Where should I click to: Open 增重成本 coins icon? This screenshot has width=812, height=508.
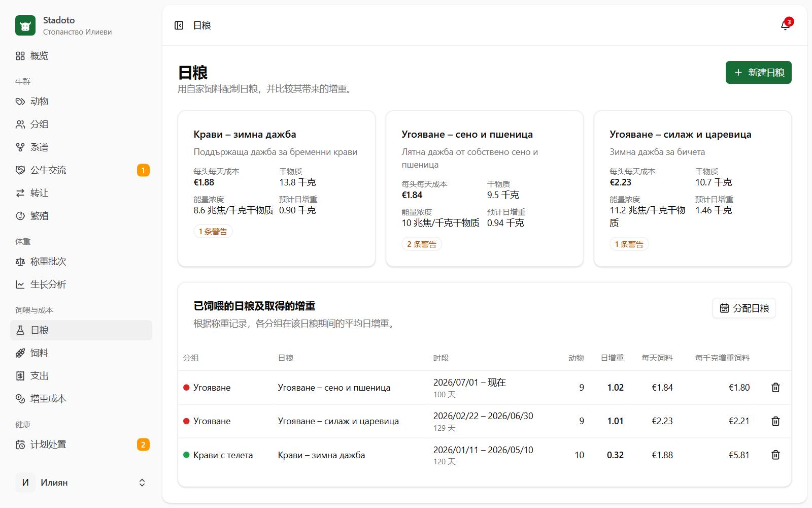click(x=20, y=399)
